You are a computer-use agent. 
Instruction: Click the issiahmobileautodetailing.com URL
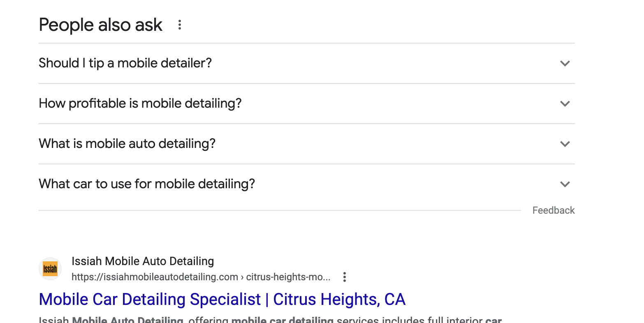155,277
